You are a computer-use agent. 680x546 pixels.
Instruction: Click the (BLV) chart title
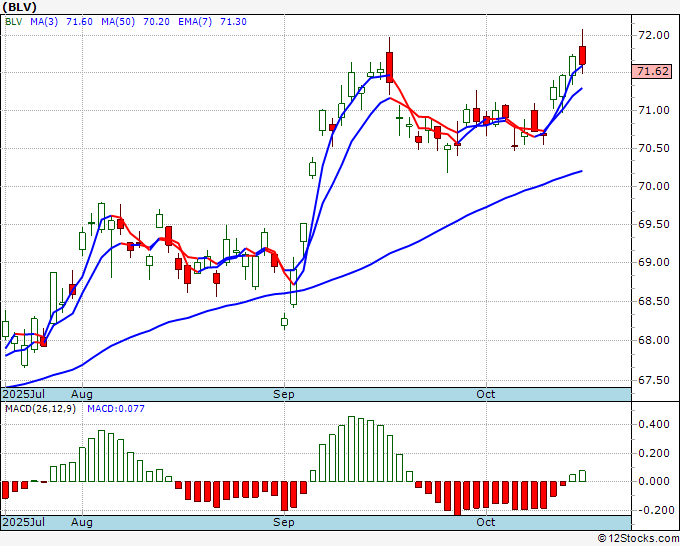click(19, 7)
